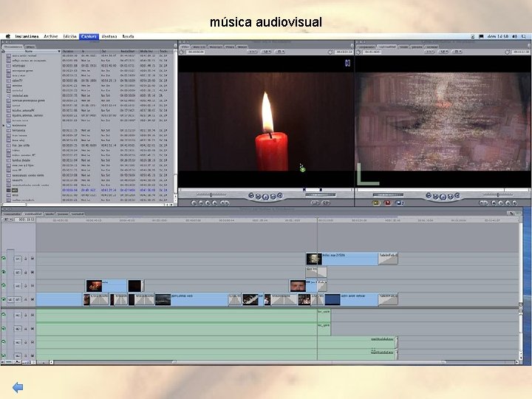
Task: Open Canvas zoom percentage dropdown
Action: click(x=430, y=52)
